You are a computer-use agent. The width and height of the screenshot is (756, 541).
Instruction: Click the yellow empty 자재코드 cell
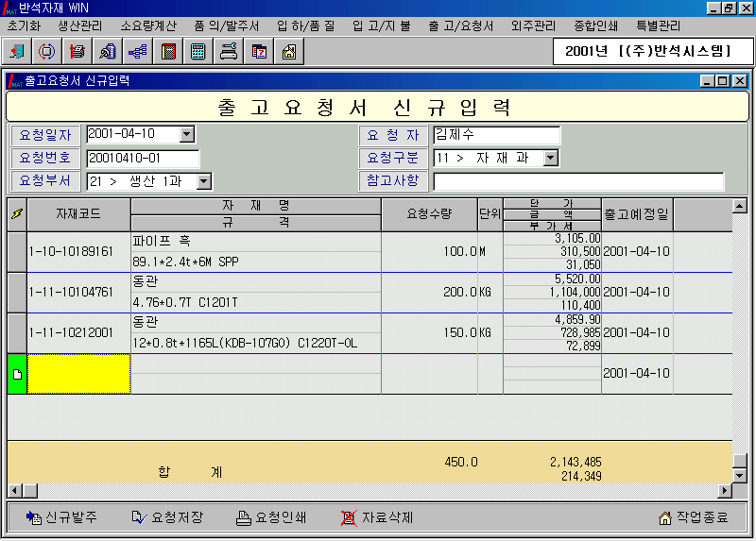(78, 374)
